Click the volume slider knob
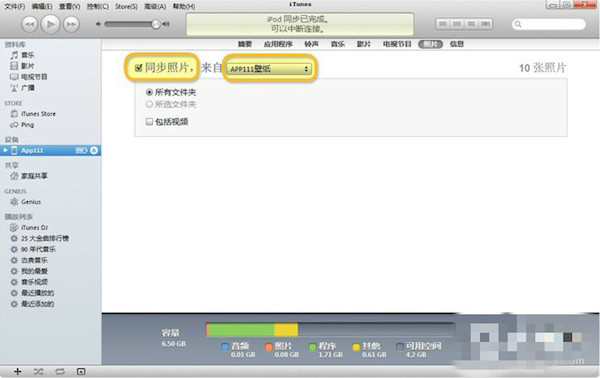This screenshot has width=600, height=378. pos(155,24)
